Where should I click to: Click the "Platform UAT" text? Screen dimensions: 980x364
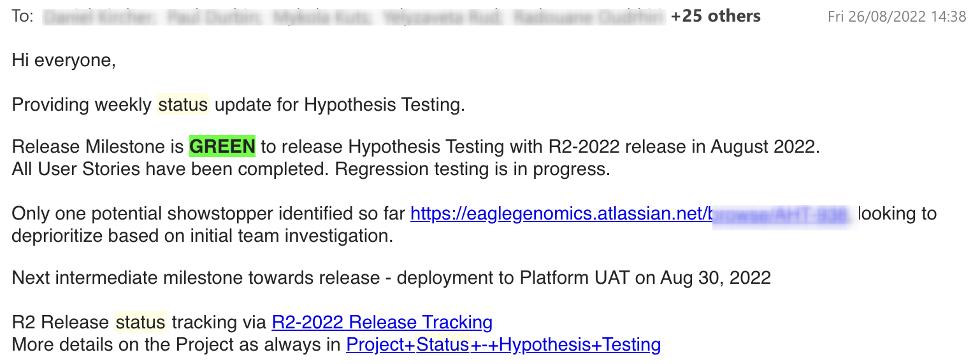[574, 278]
